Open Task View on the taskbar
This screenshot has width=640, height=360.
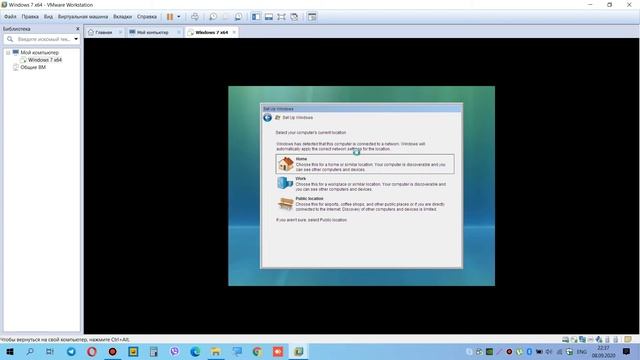50,351
